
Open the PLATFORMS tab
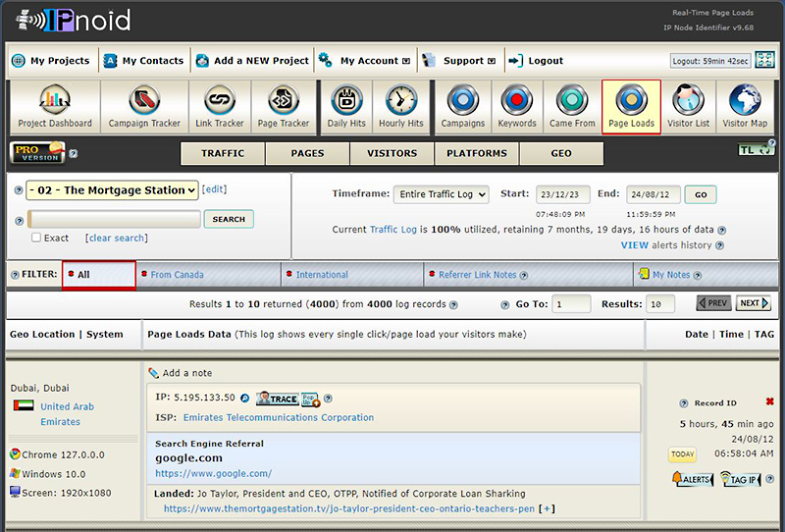point(477,153)
